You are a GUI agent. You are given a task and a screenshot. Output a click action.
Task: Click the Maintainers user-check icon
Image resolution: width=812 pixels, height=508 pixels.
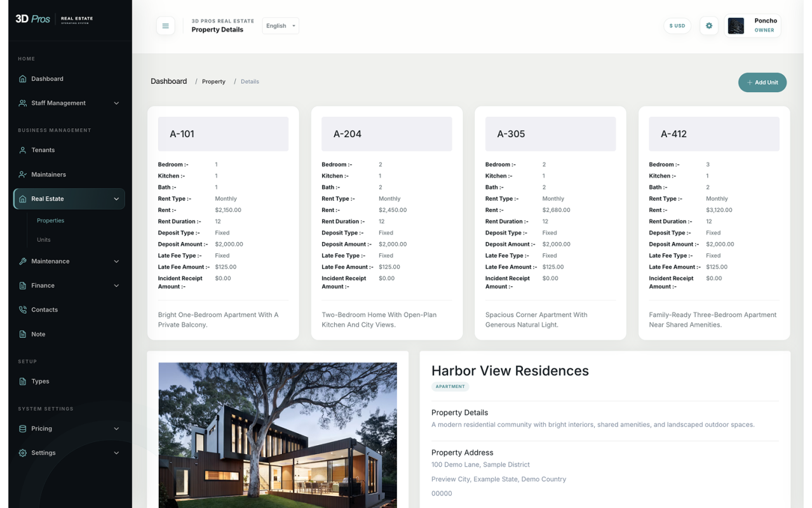23,175
